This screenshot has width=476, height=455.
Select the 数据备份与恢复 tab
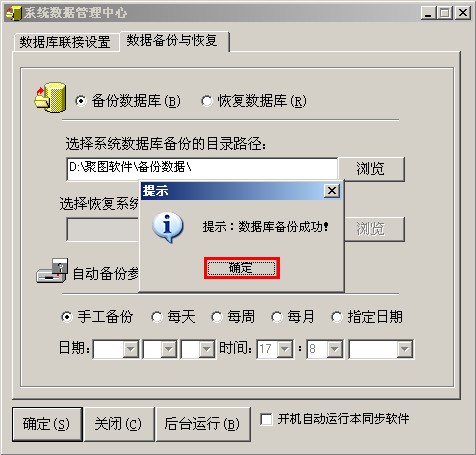click(174, 41)
